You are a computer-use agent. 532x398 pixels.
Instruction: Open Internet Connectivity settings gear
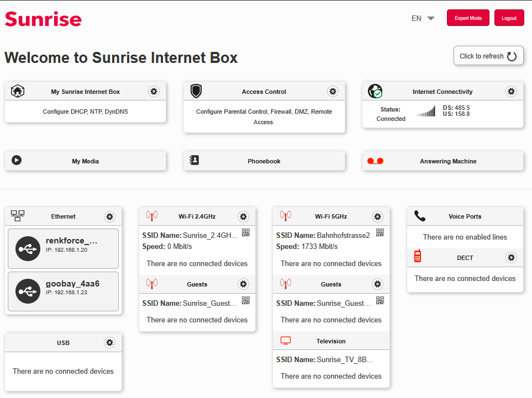[x=511, y=92]
